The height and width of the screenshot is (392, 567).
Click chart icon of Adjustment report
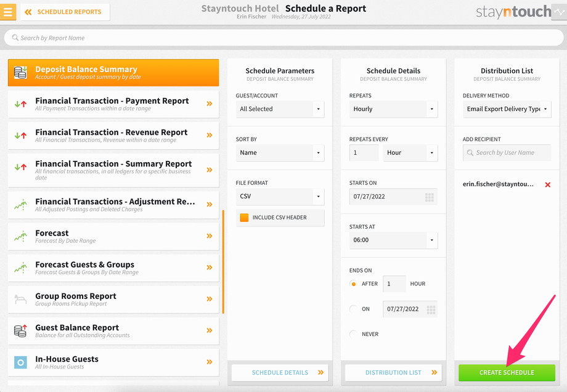[20, 205]
